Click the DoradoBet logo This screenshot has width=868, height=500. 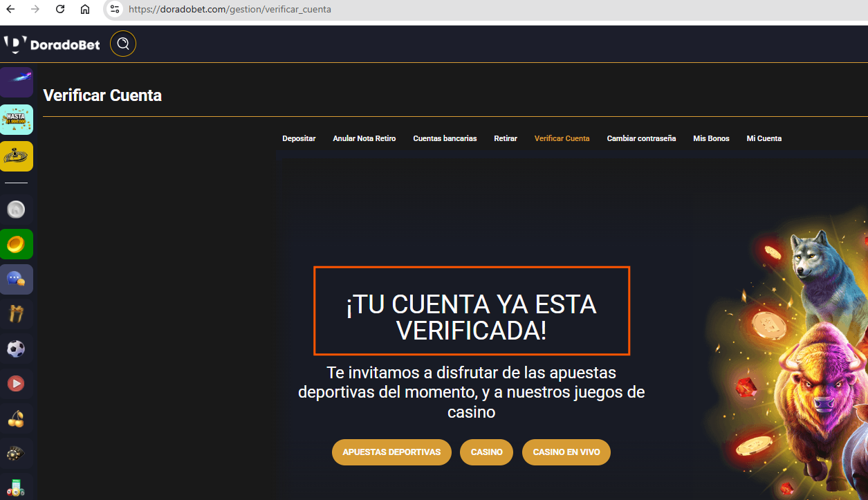[x=52, y=44]
